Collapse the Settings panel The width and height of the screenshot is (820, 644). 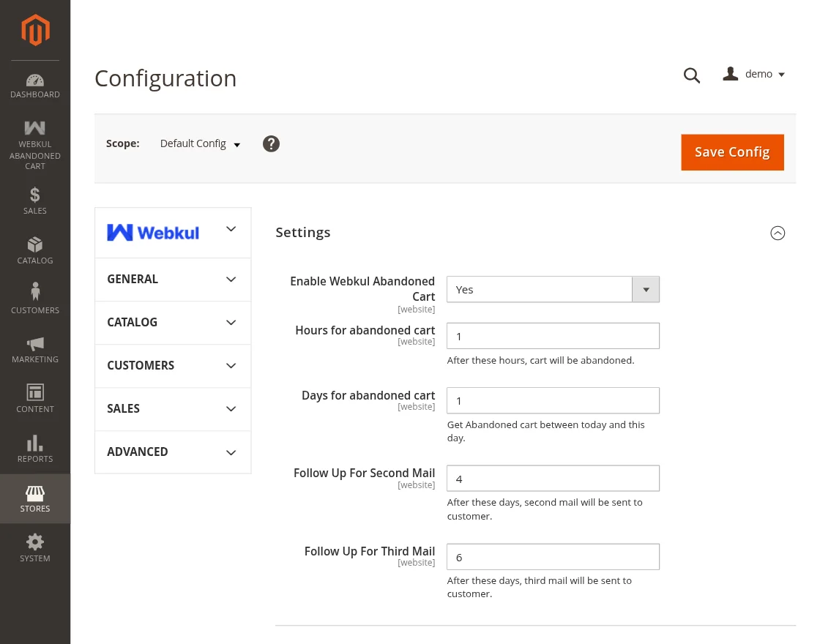click(778, 233)
